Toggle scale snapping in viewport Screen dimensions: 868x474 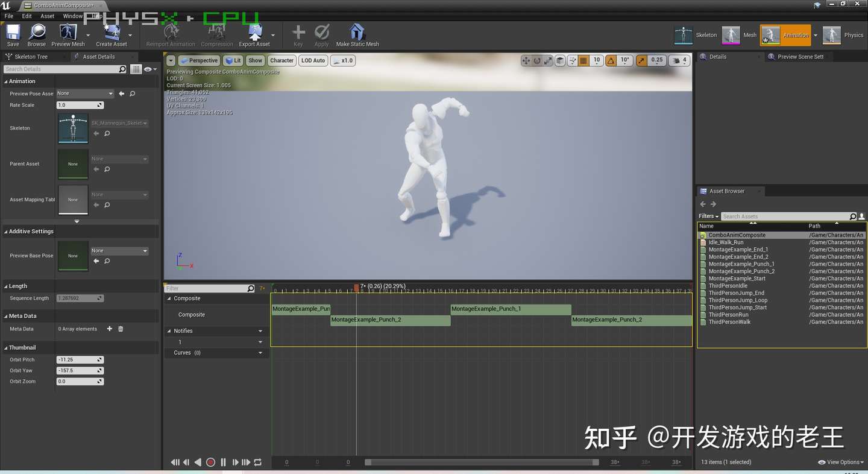[x=641, y=60]
